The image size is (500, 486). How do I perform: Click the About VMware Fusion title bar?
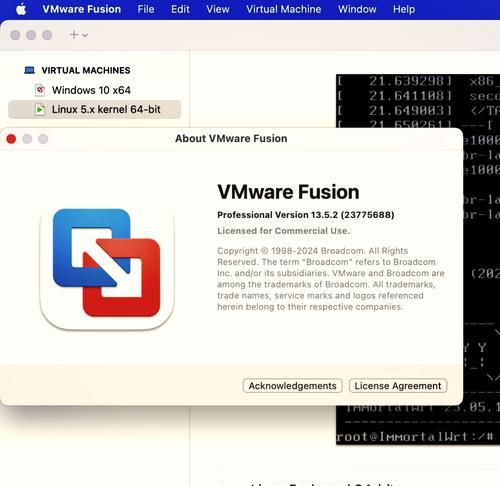click(x=231, y=138)
